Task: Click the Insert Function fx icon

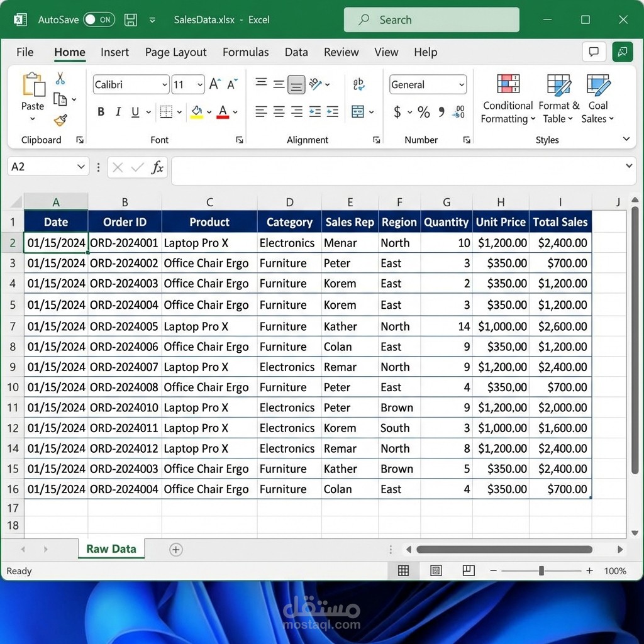Action: click(x=157, y=167)
